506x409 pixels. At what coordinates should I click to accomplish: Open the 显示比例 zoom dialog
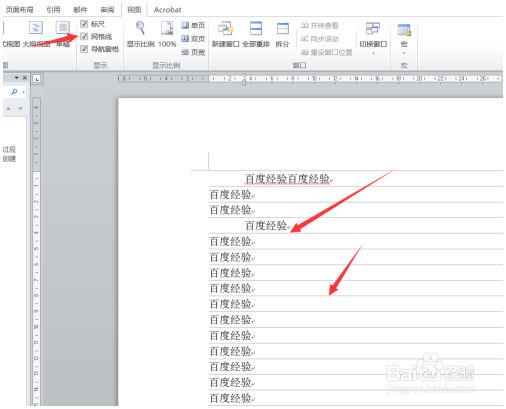click(x=141, y=35)
